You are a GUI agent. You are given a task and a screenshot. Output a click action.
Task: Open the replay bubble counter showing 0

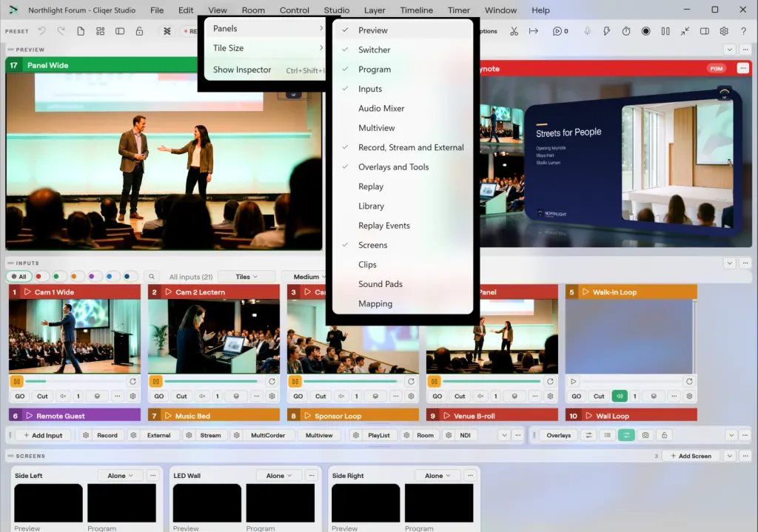[x=560, y=31]
